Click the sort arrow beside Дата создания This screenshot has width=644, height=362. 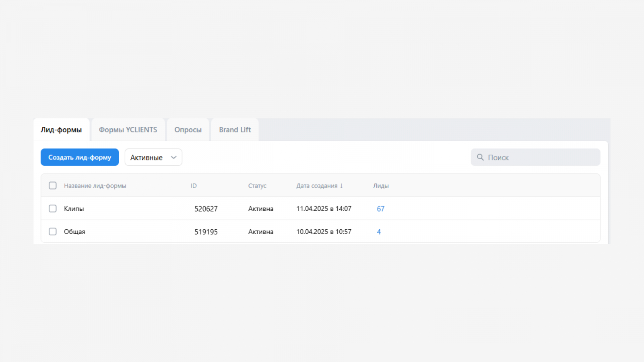341,186
